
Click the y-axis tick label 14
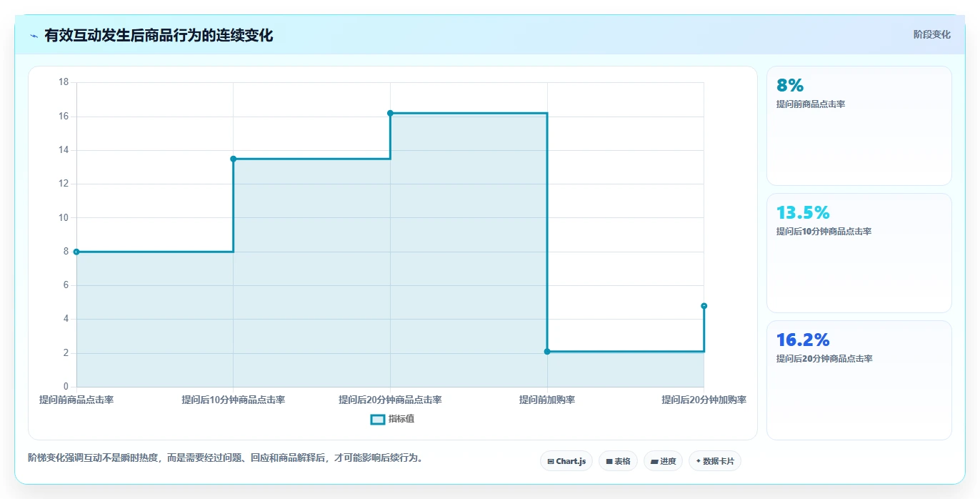pyautogui.click(x=64, y=150)
